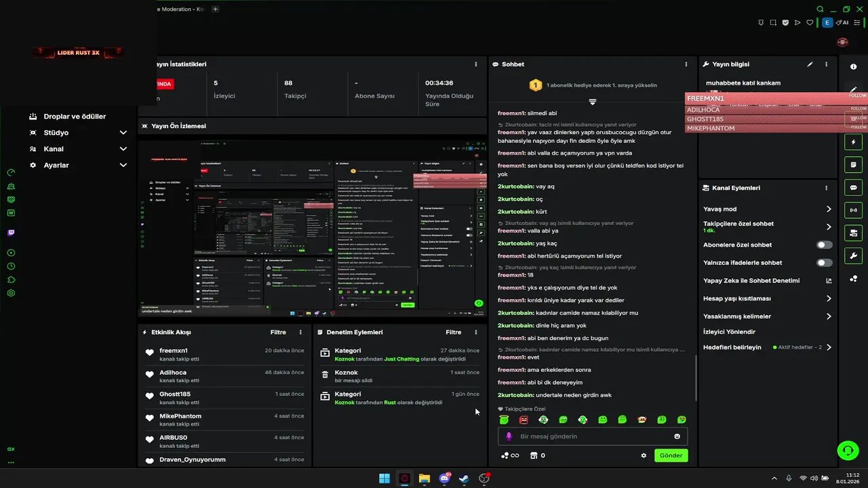Open the Sohbet panel three-dot menu
This screenshot has width=868, height=488.
pyautogui.click(x=686, y=64)
